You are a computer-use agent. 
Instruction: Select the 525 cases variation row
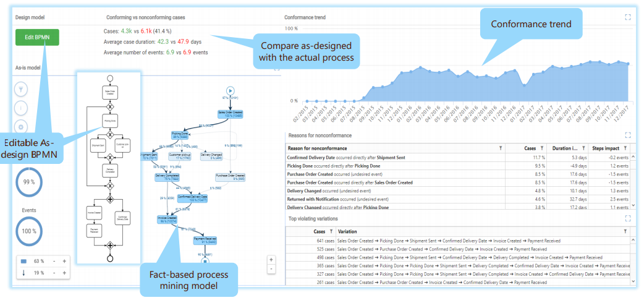[458, 249]
